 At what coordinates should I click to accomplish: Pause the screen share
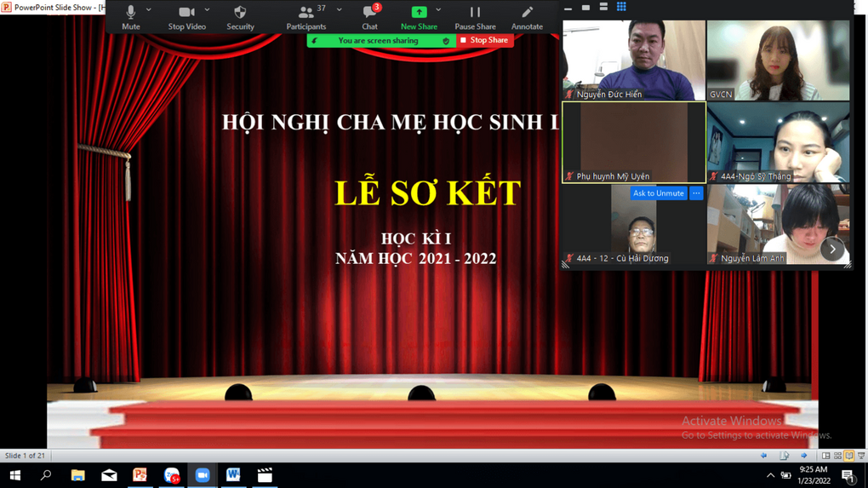(475, 17)
